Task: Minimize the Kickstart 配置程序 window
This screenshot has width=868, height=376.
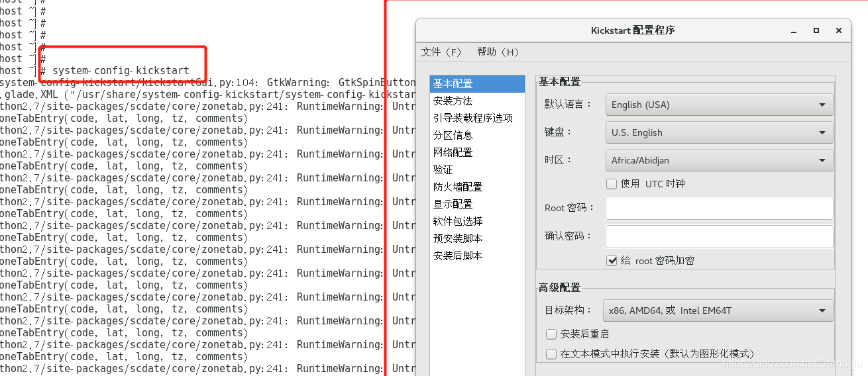Action: [794, 30]
